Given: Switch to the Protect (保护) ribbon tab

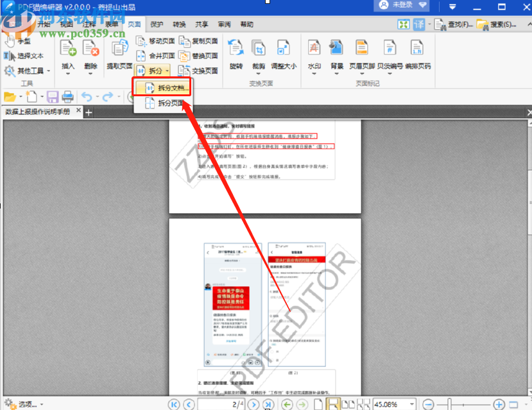Looking at the screenshot, I should point(157,24).
